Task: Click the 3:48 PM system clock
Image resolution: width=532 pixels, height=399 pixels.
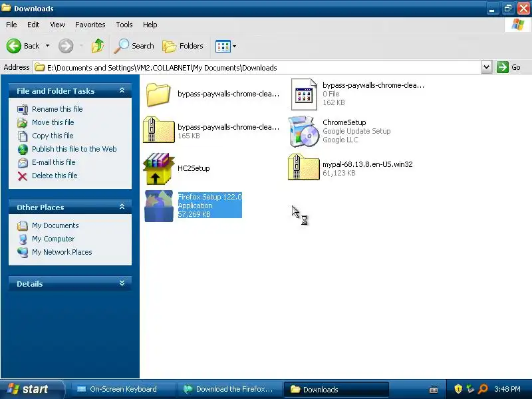Action: point(507,389)
